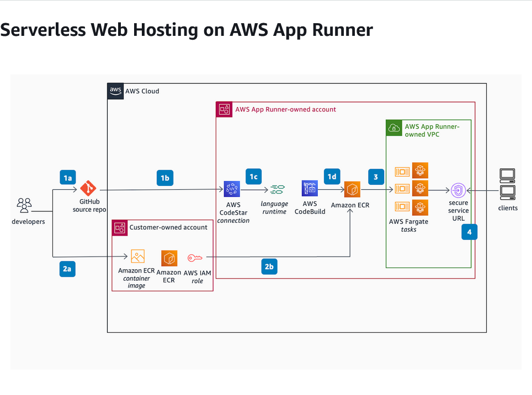Click the AWS App Runner-owned account label

[x=285, y=109]
